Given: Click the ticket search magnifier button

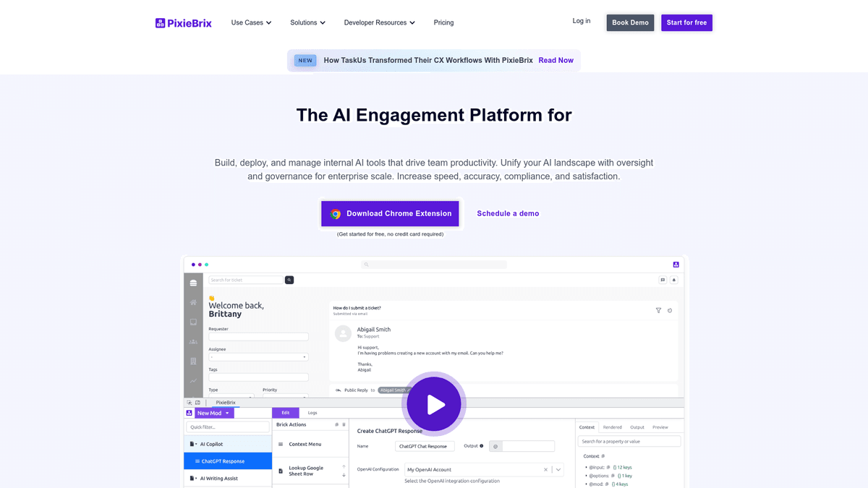Looking at the screenshot, I should pos(289,280).
